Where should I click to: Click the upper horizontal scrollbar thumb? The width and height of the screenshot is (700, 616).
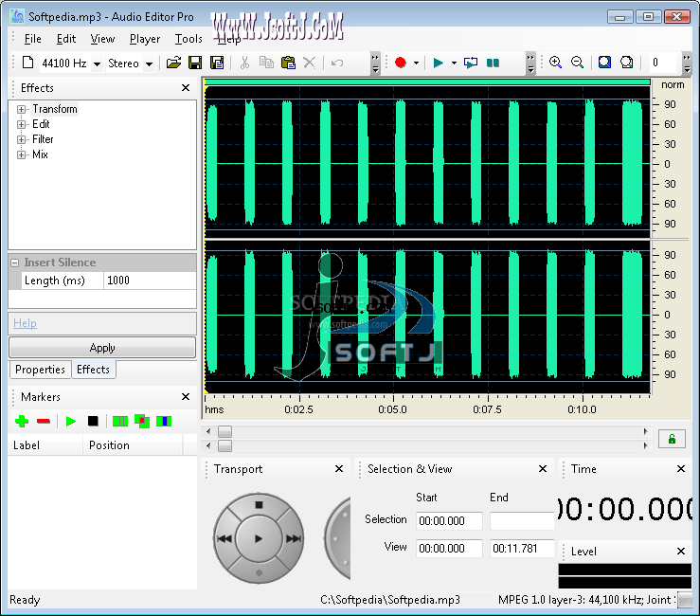coord(225,431)
